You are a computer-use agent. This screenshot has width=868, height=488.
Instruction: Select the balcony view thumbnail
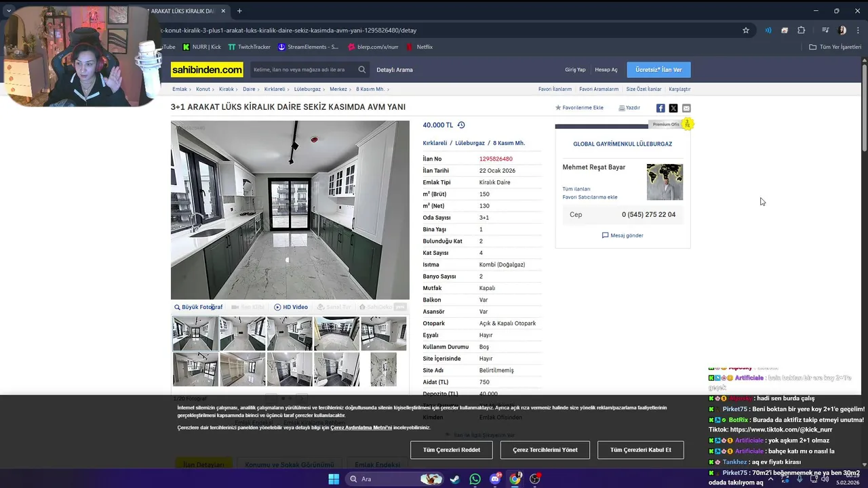(x=336, y=333)
